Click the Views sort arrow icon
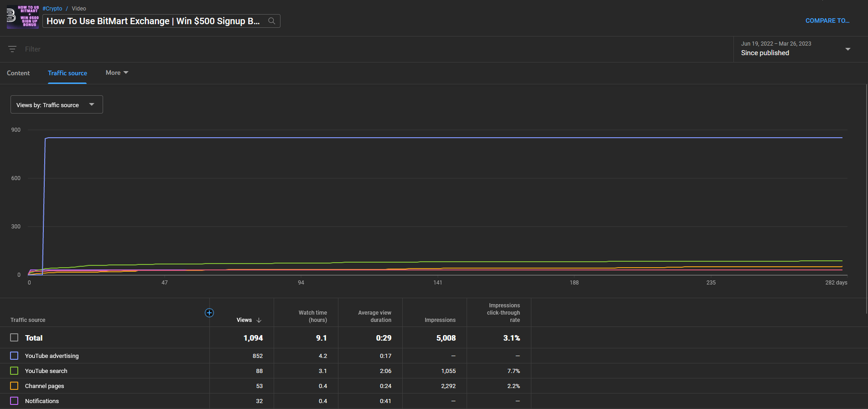This screenshot has width=868, height=409. [259, 320]
